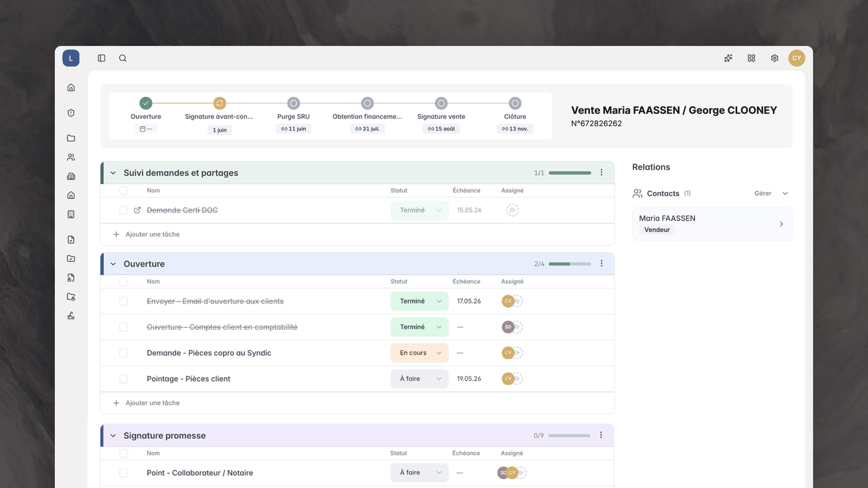Check the box for Envoyer Email d'ouverture aux clients
Image resolution: width=868 pixels, height=488 pixels.
coord(123,301)
